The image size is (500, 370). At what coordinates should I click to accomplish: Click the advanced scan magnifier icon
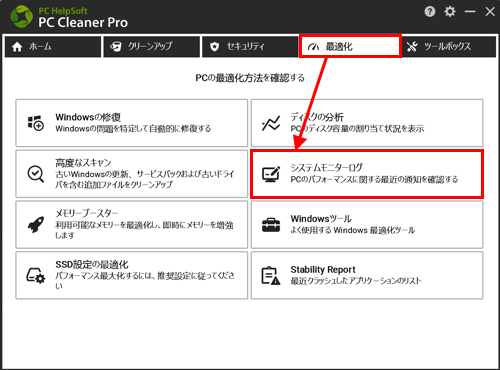coord(36,174)
